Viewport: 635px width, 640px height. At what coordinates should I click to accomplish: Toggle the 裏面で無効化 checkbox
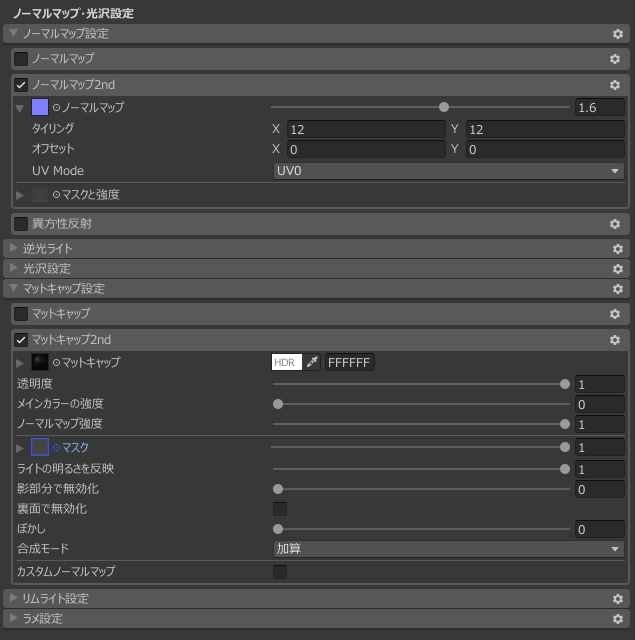click(x=280, y=509)
